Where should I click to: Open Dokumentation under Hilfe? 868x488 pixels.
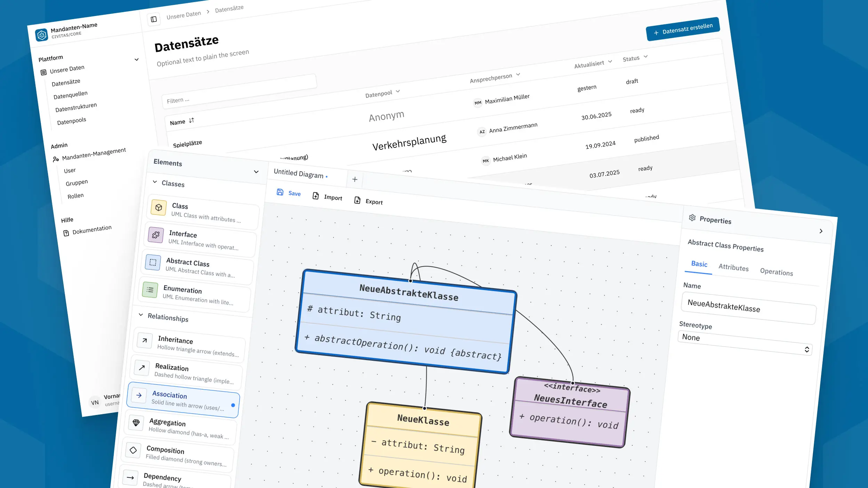[x=92, y=229]
